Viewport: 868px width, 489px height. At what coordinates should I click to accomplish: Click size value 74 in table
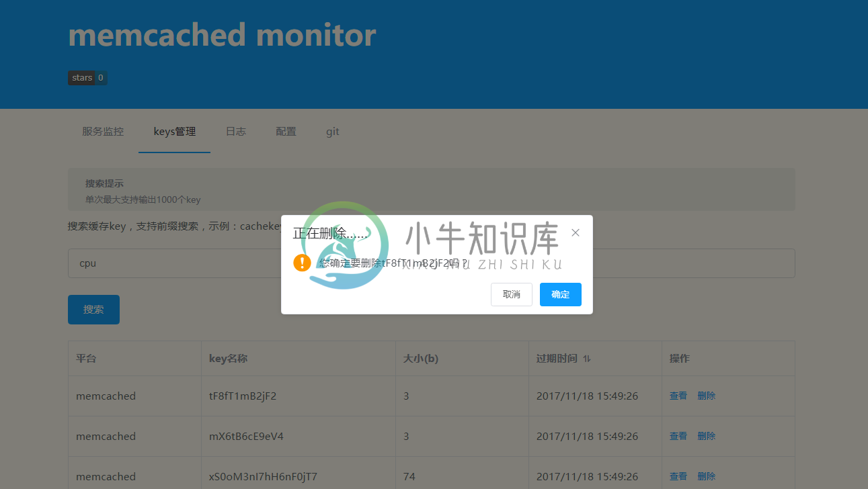[409, 477]
